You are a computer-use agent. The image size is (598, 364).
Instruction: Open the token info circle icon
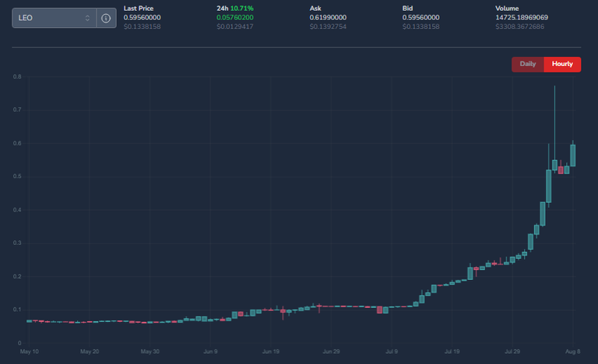pyautogui.click(x=106, y=18)
